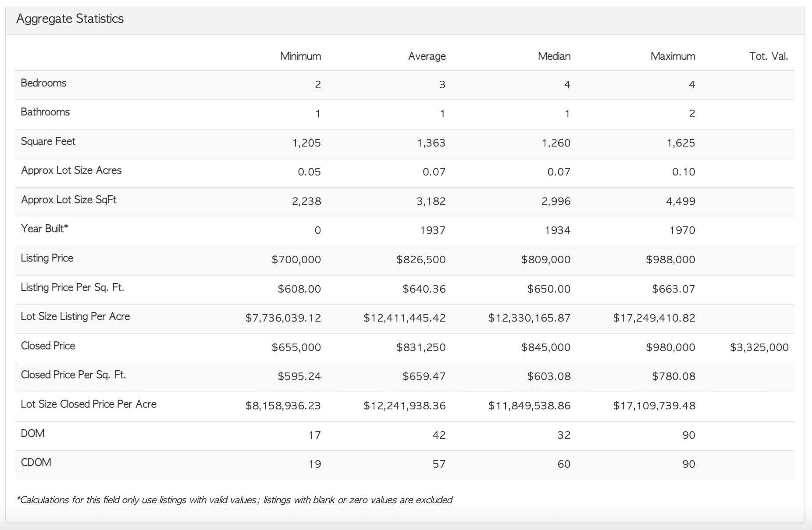Click the lot size acres maximum 0.10
This screenshot has height=530, width=812.
point(684,172)
